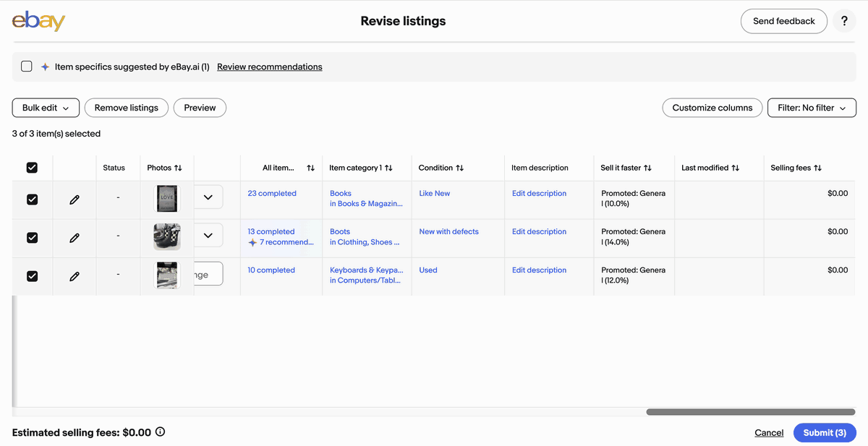This screenshot has width=868, height=446.
Task: Click the Boots category link
Action: click(340, 231)
